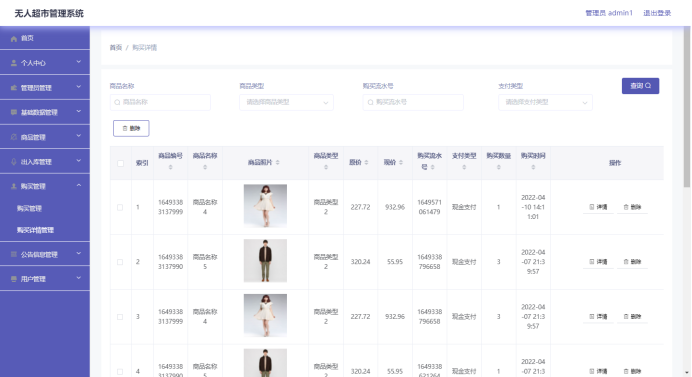Image resolution: width=692 pixels, height=377 pixels.
Task: Click the icon beside 用户管理
Action: point(14,279)
